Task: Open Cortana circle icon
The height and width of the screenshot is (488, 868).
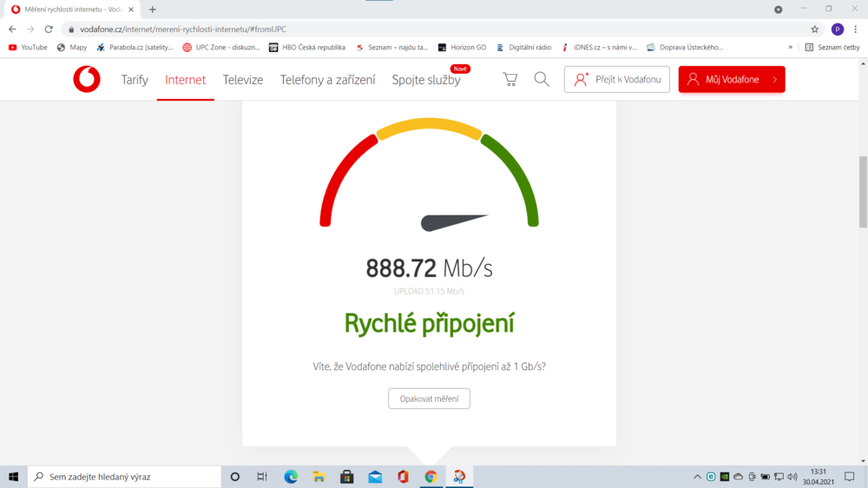Action: click(x=234, y=477)
